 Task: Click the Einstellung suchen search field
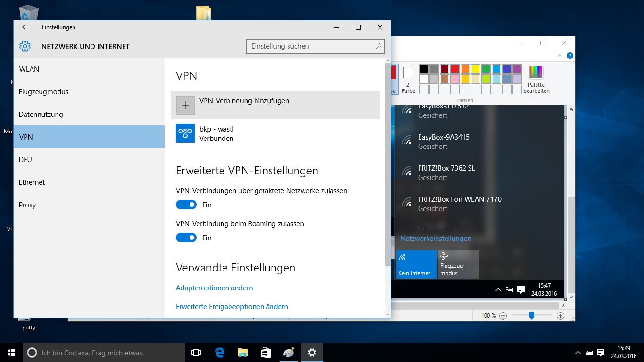point(311,46)
